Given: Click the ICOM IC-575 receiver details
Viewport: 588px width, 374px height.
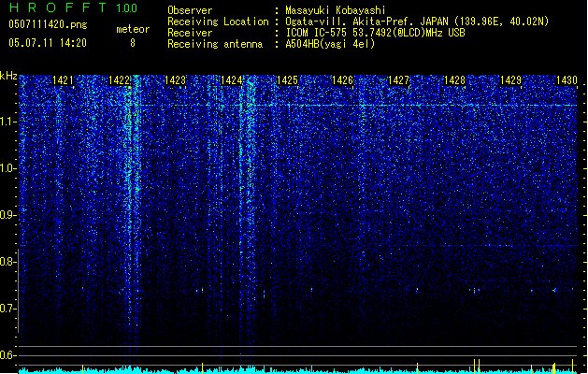Looking at the screenshot, I should point(375,33).
